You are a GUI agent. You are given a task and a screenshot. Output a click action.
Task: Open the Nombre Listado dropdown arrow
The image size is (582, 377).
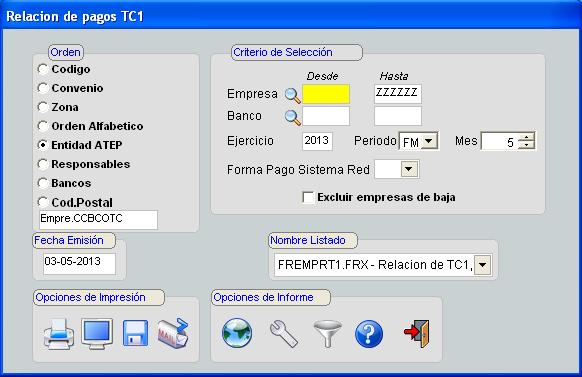482,265
